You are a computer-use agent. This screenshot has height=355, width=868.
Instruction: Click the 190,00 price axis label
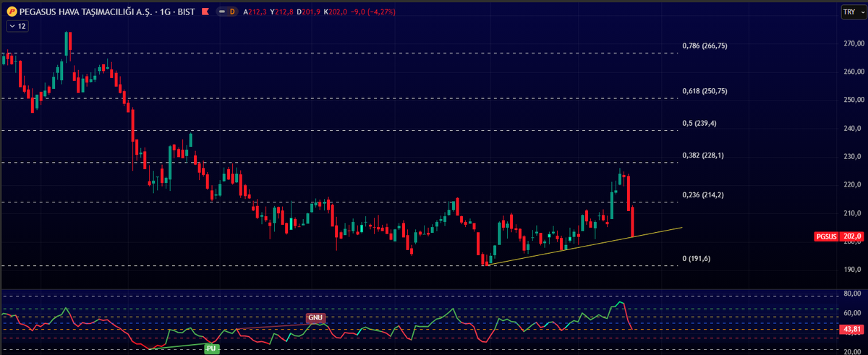tap(854, 270)
